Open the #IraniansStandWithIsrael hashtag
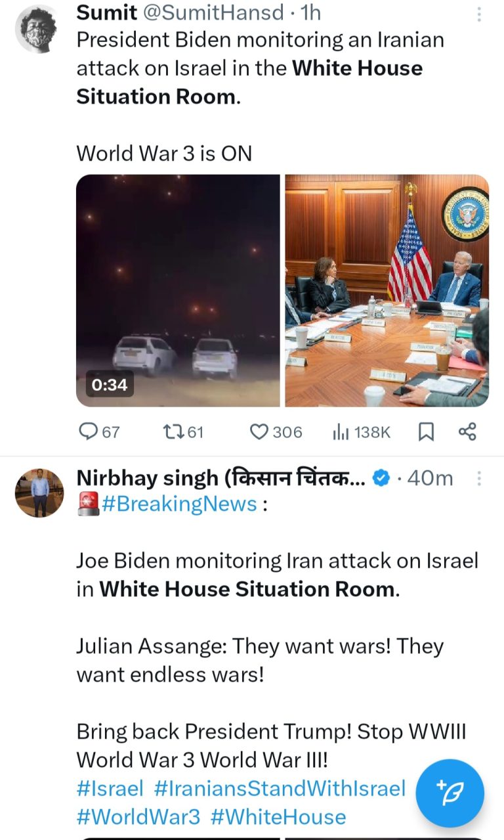 [x=280, y=788]
